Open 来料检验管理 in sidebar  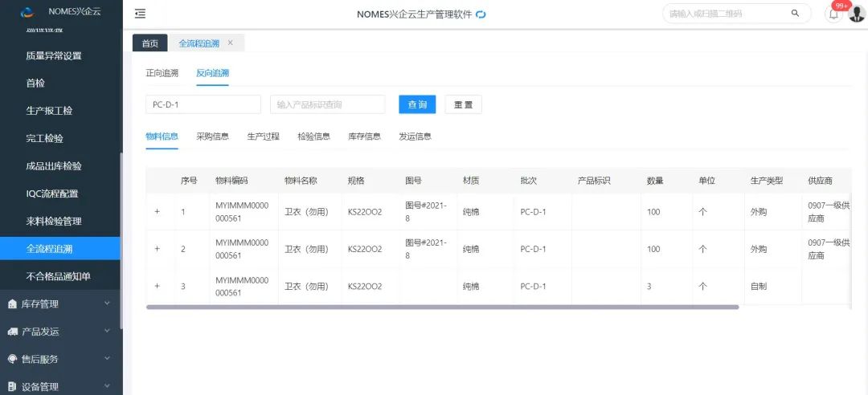pyautogui.click(x=54, y=222)
